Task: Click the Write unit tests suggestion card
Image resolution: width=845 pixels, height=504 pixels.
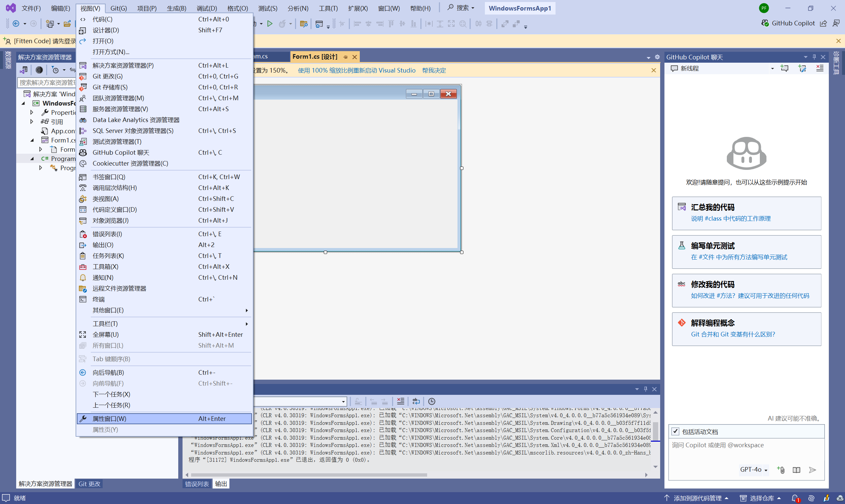Action: (746, 252)
